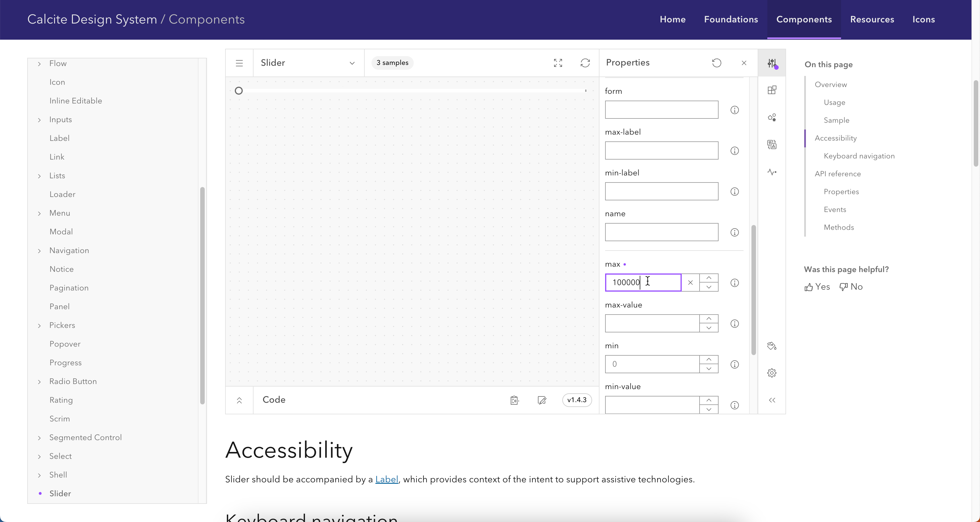Image resolution: width=980 pixels, height=522 pixels.
Task: Enter fullscreen mode for the Slider preview
Action: pos(558,63)
